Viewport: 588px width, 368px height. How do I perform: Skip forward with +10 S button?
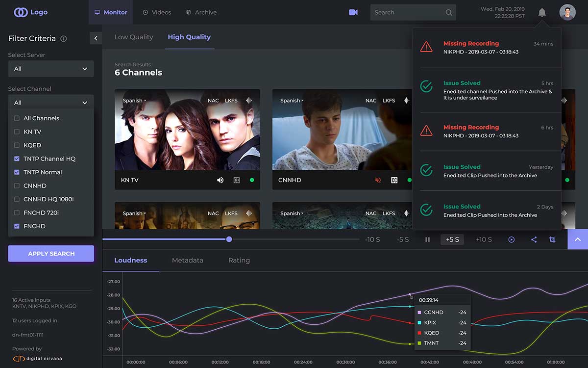[x=484, y=239]
